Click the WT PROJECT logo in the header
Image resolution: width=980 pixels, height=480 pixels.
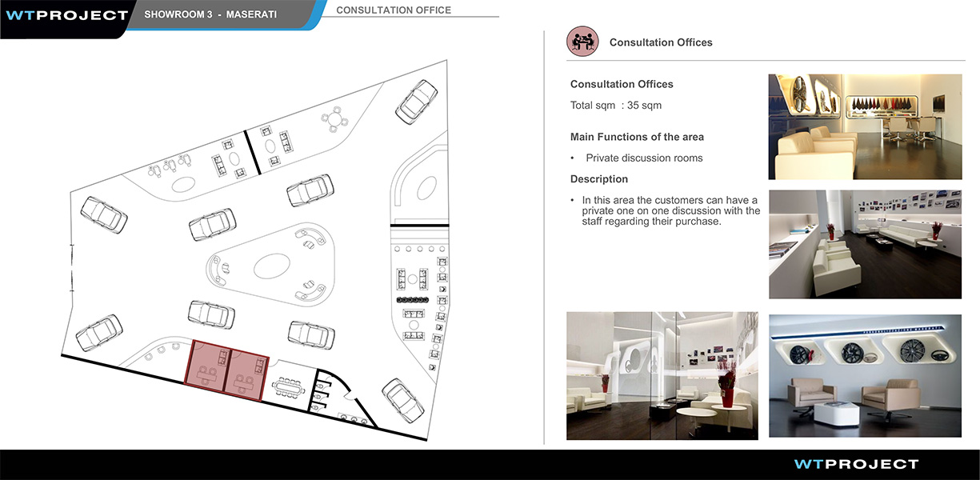coord(66,15)
